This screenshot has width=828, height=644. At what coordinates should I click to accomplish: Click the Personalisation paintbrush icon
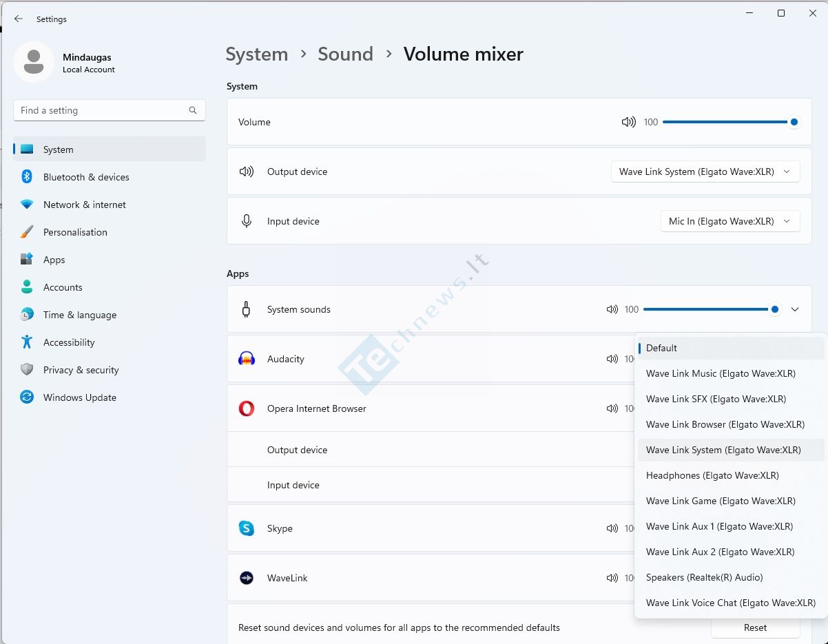click(27, 232)
